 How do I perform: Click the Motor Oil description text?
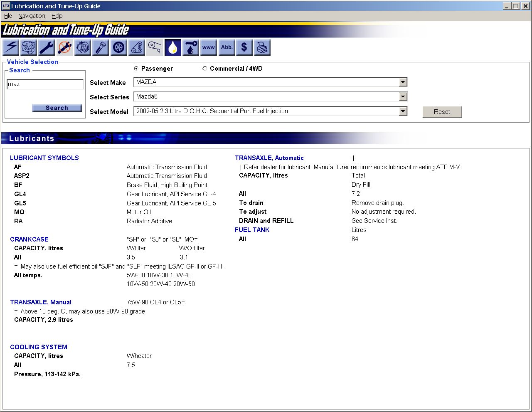[x=139, y=212]
